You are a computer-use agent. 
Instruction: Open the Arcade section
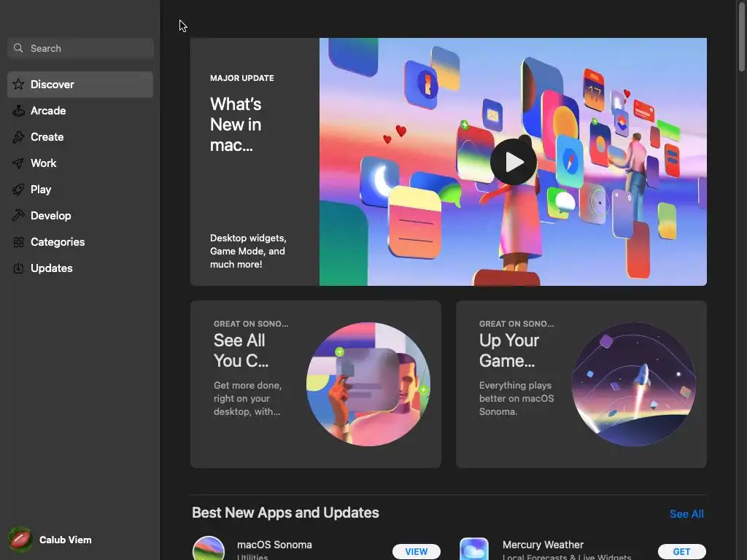point(80,111)
